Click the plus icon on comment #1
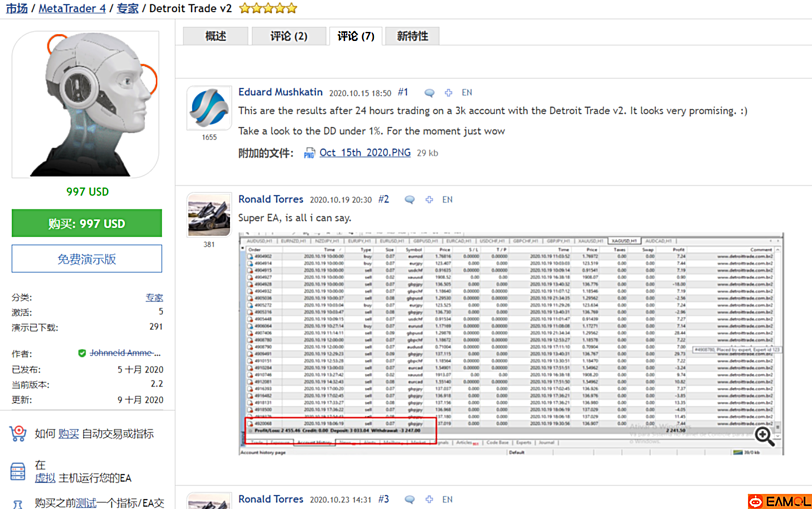812x509 pixels. click(448, 93)
